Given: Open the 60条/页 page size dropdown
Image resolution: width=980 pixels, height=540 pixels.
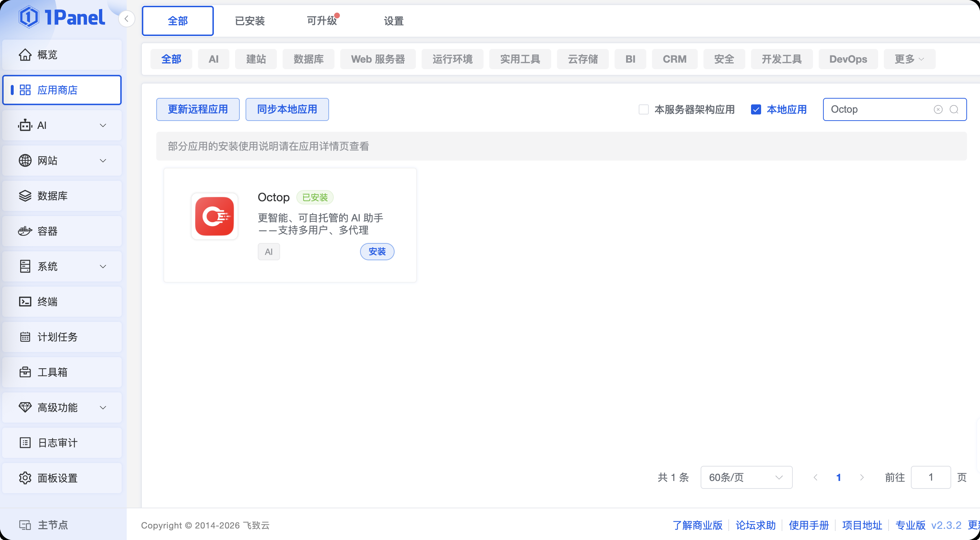Looking at the screenshot, I should [x=746, y=477].
